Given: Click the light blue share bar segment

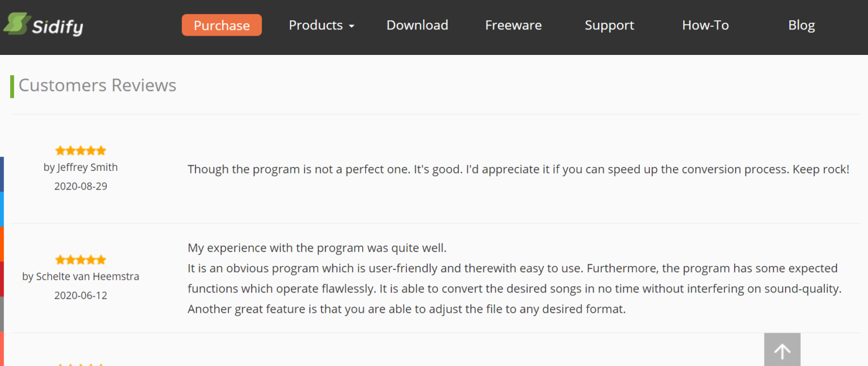Looking at the screenshot, I should [x=2, y=209].
